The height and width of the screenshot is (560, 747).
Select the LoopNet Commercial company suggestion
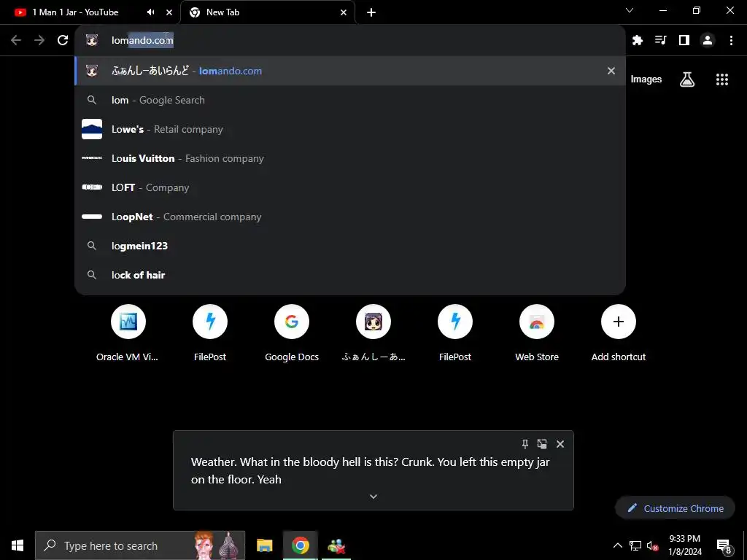pos(350,216)
